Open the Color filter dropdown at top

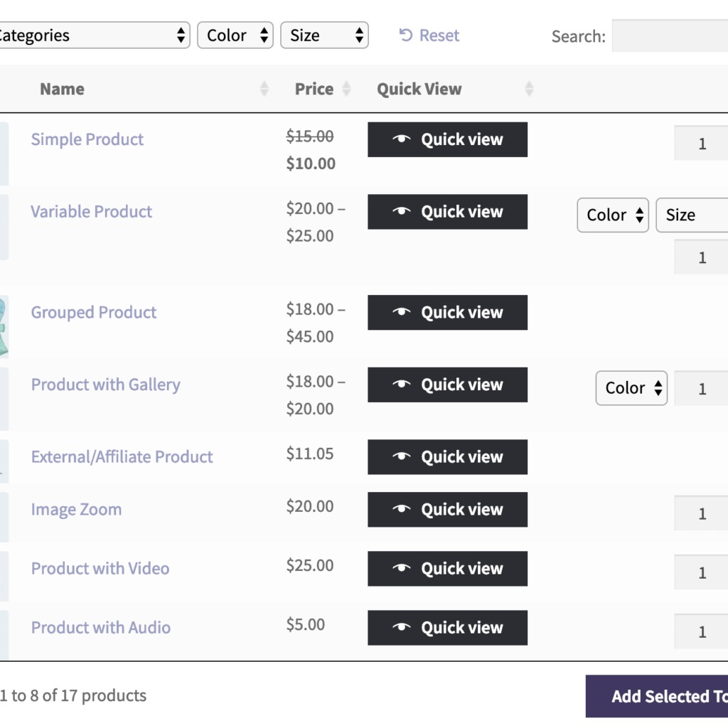[x=235, y=36]
